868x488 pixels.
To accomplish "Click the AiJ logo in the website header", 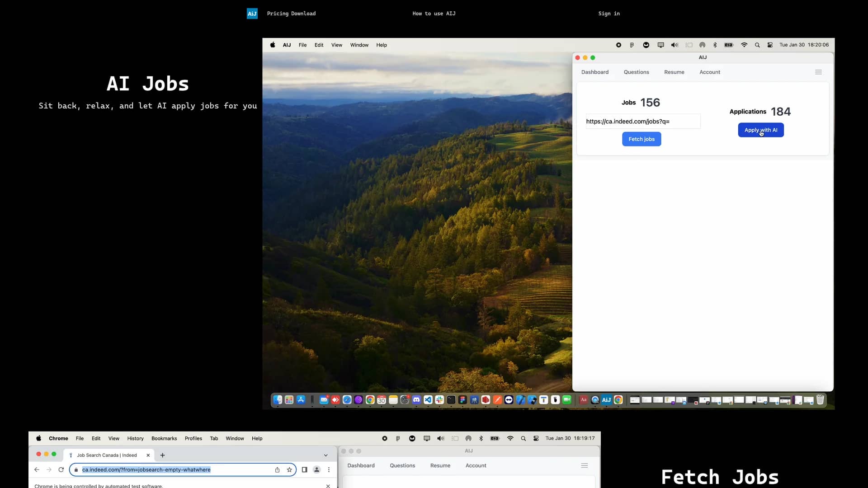I will pos(252,14).
